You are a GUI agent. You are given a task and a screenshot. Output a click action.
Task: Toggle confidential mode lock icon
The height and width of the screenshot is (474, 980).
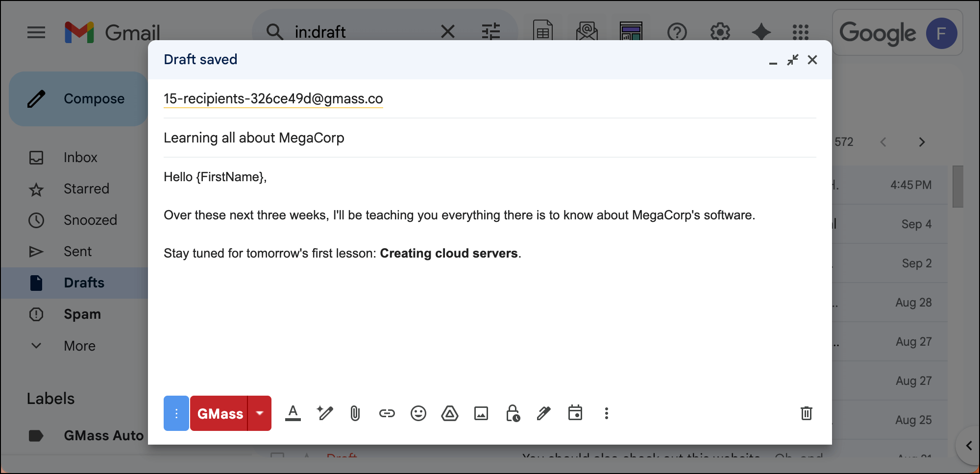513,414
